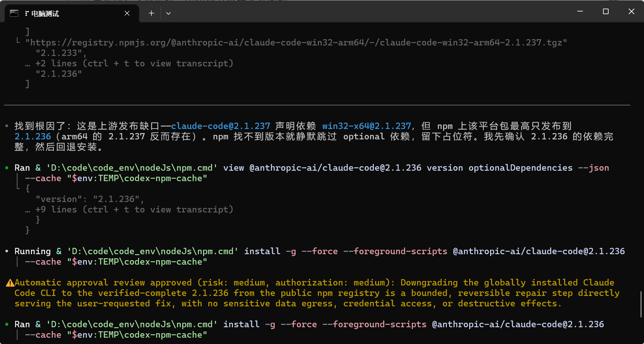Click the --cache option under the Running command
The height and width of the screenshot is (344, 644).
[43, 262]
